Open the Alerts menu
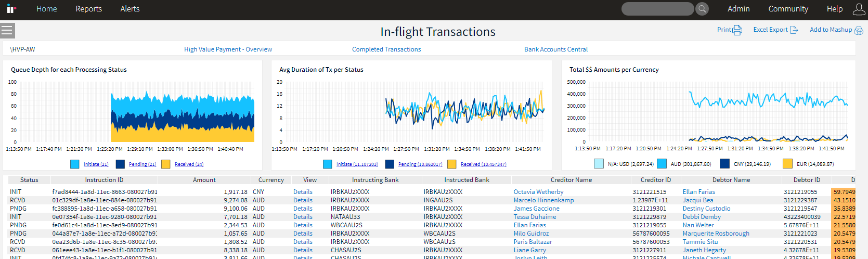Screen dimensions: 868x259 [129, 9]
